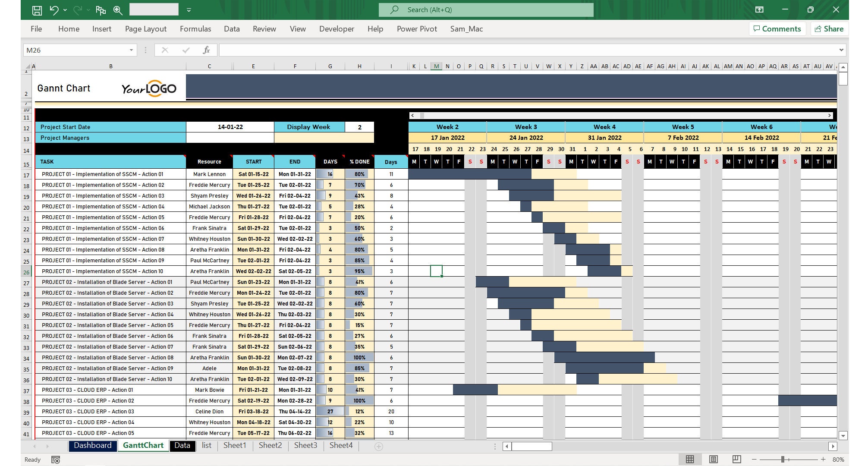Open the Insert Function (fx) dialog
Screen dimensions: 868x466
point(207,50)
